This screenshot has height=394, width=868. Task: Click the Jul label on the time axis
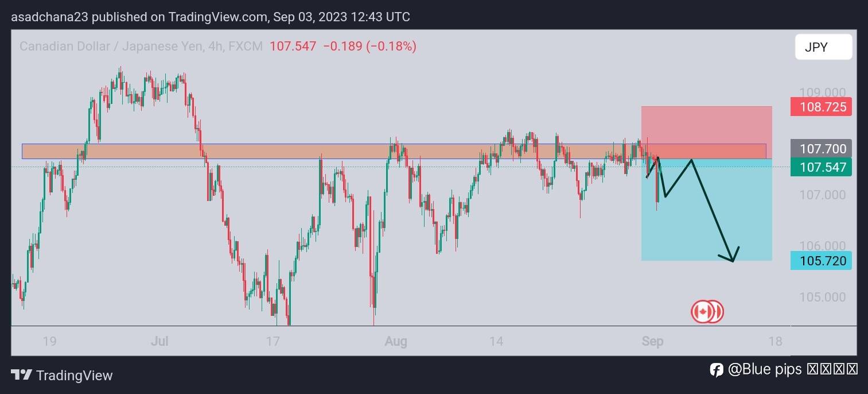point(159,341)
